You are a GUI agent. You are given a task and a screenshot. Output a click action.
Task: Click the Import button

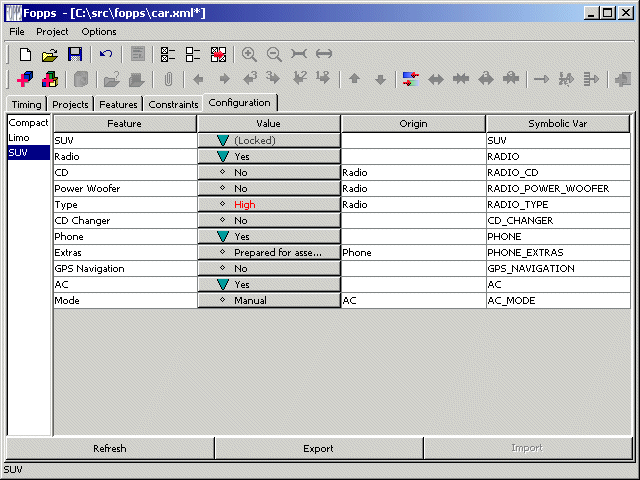coord(527,448)
